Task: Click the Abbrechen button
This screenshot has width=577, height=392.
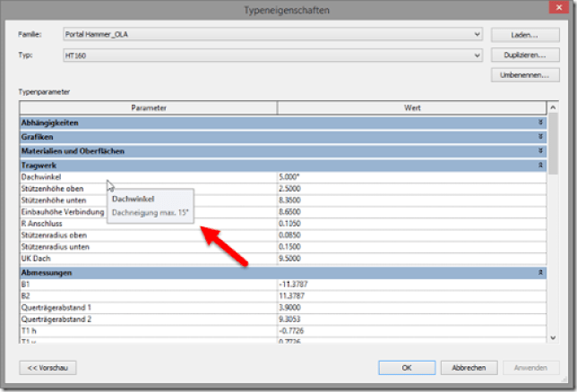Action: (469, 368)
